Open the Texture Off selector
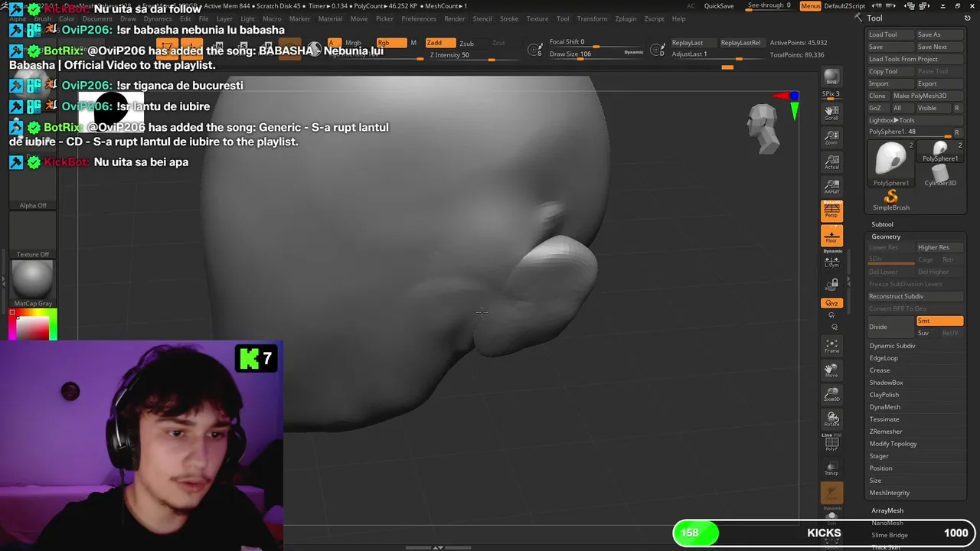The width and height of the screenshot is (980, 551). click(x=33, y=236)
